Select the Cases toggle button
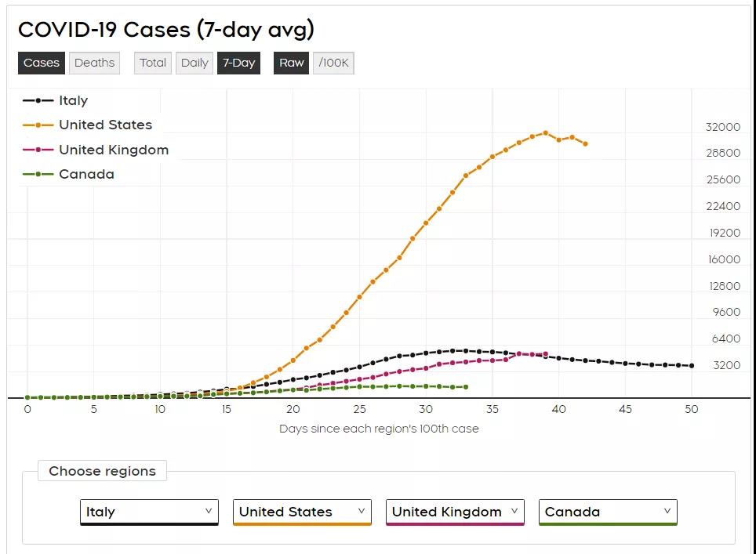 coord(42,63)
